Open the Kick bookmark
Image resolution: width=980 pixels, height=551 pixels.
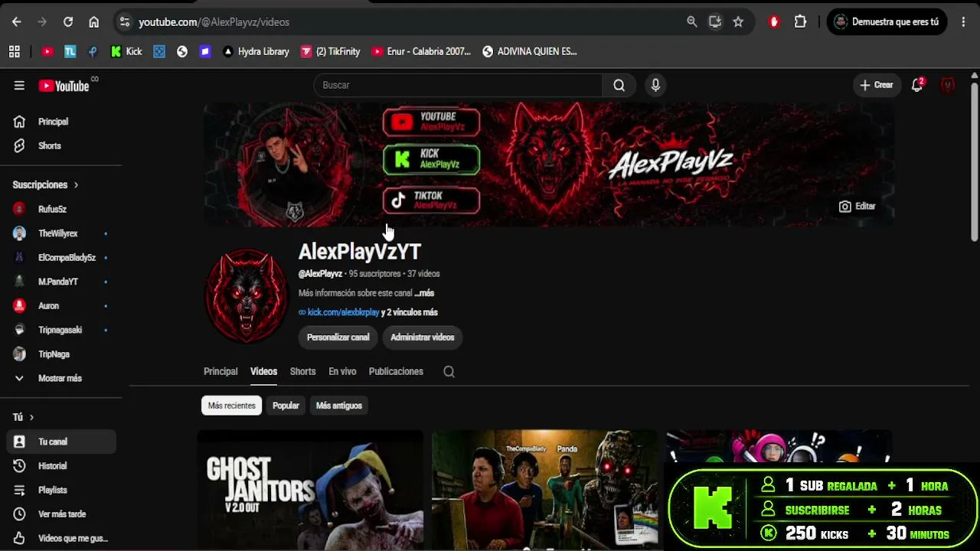click(126, 51)
